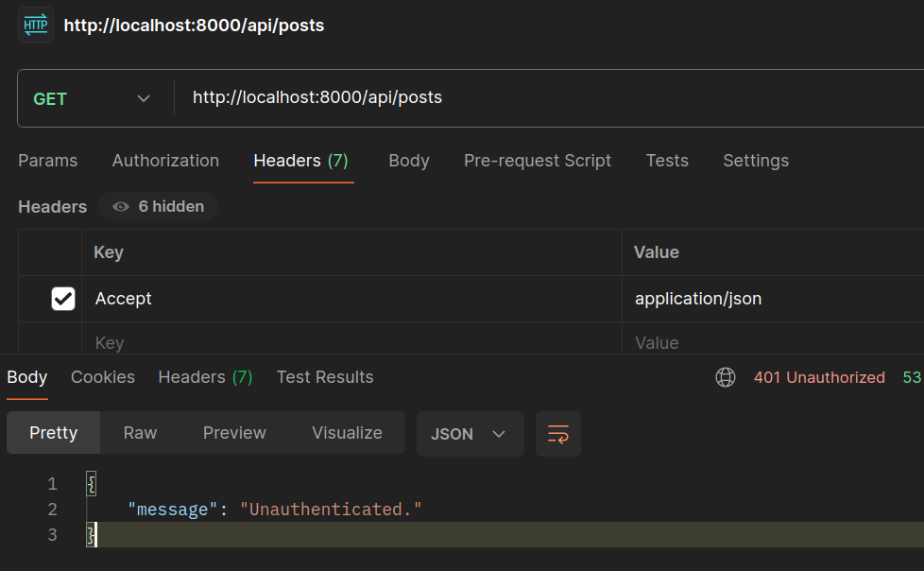924x571 pixels.
Task: Click the eye icon for hidden headers
Action: [x=121, y=206]
